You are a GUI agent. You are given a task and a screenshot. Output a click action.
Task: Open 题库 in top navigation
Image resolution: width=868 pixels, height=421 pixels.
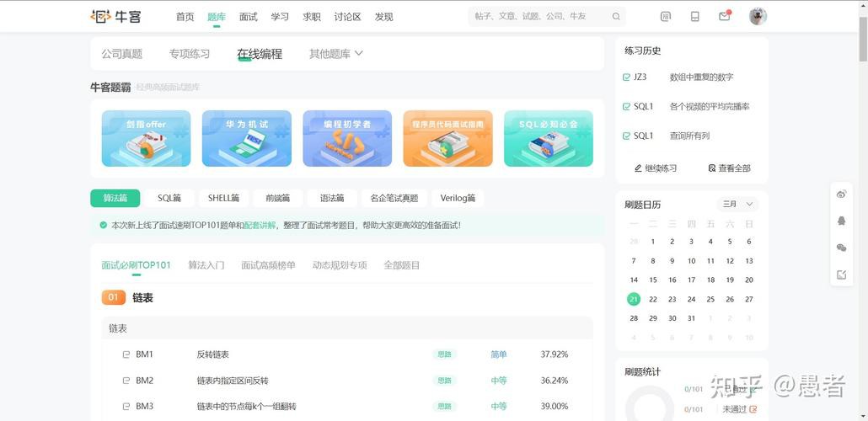pos(217,17)
